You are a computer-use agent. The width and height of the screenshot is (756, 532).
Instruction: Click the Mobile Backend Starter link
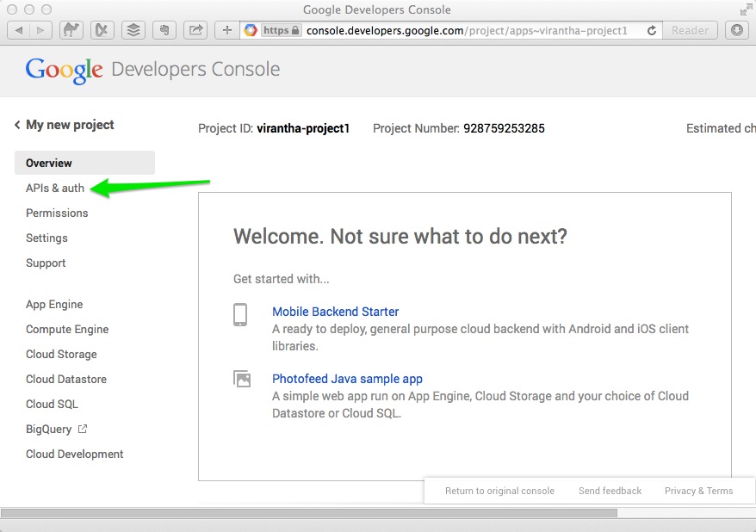pos(335,312)
